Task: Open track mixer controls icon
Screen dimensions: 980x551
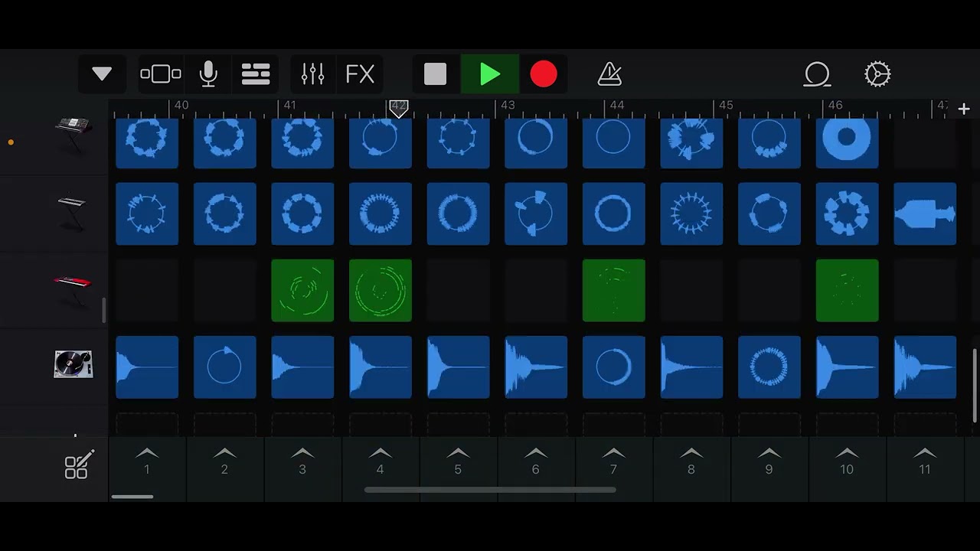Action: tap(312, 74)
